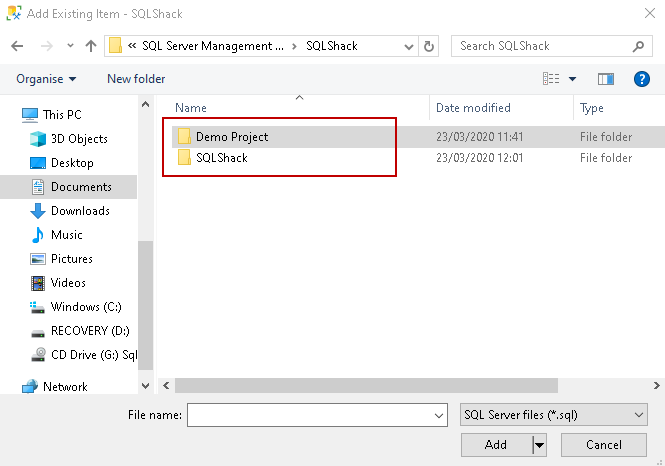Open the Demo Project folder
This screenshot has height=466, width=665.
click(x=231, y=137)
